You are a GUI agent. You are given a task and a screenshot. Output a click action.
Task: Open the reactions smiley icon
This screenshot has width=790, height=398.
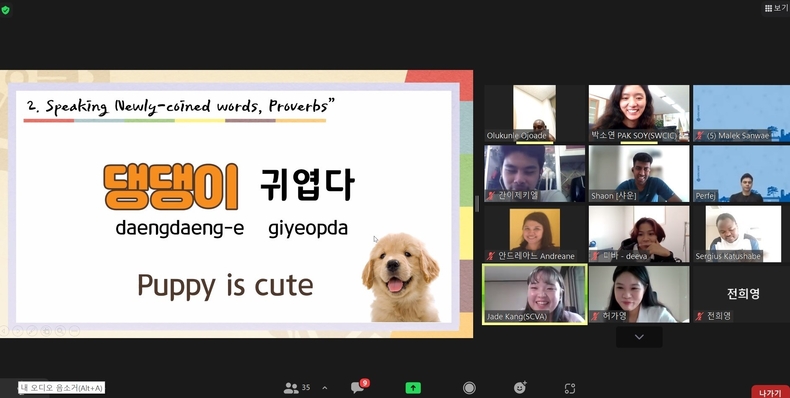pos(519,387)
